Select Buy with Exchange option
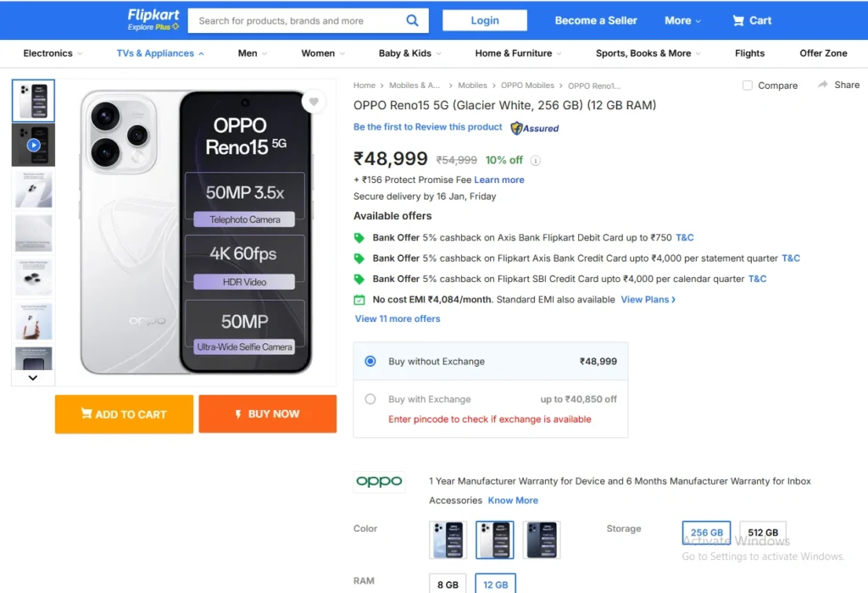The image size is (868, 593). pyautogui.click(x=370, y=399)
